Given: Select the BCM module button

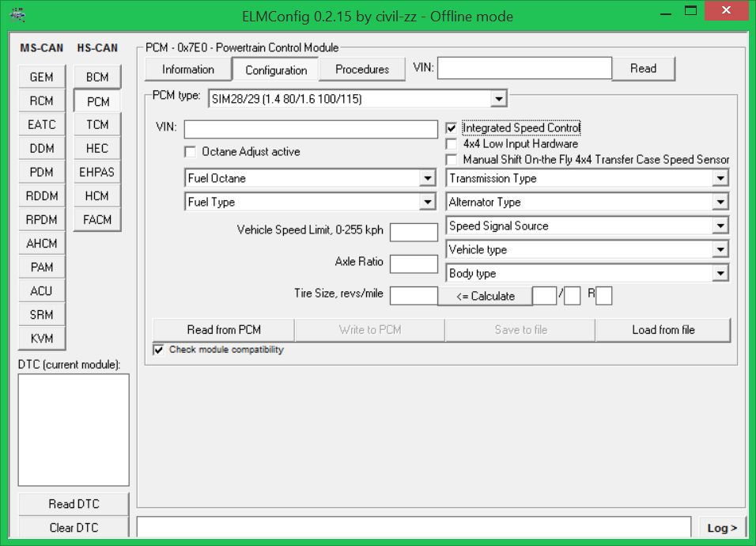Looking at the screenshot, I should click(x=97, y=78).
